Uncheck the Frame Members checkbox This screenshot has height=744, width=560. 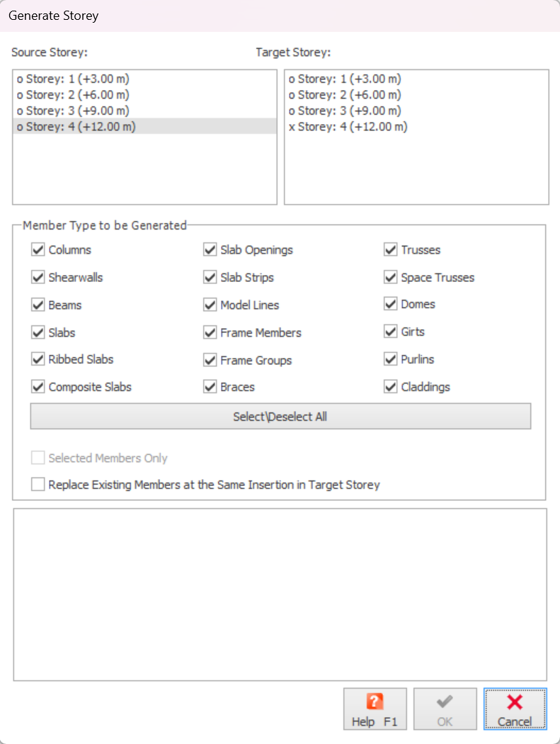click(x=210, y=332)
